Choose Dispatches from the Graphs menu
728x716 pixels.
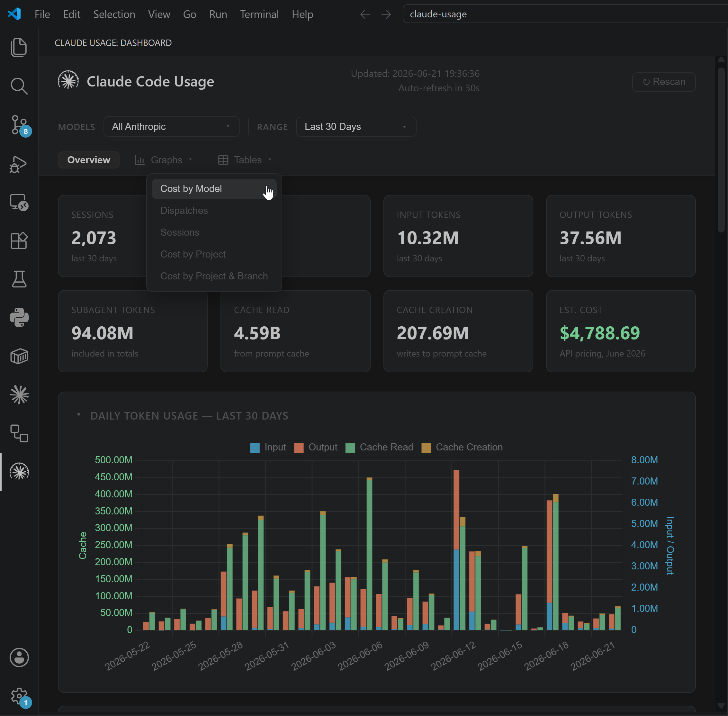(214, 211)
